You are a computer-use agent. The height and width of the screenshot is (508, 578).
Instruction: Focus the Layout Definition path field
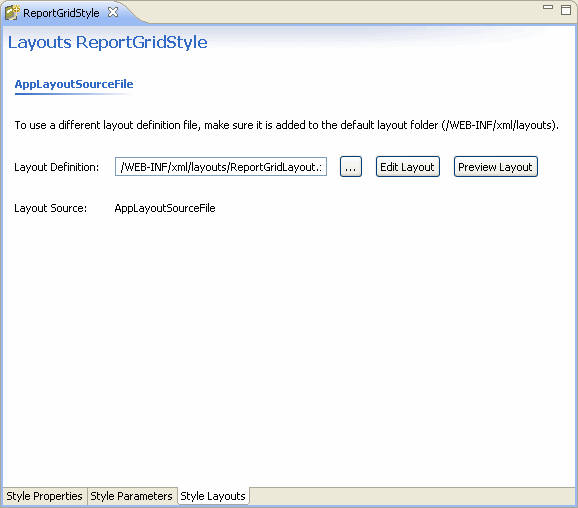click(221, 167)
